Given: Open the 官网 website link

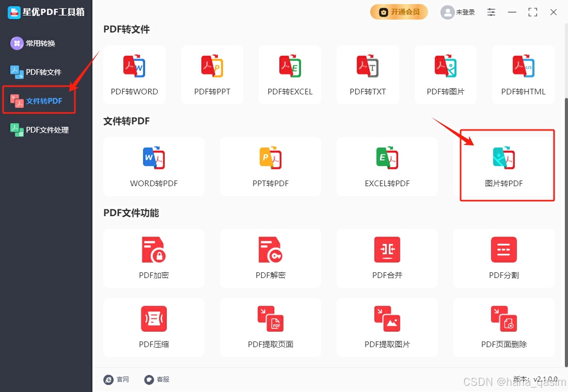Looking at the screenshot, I should tap(116, 379).
